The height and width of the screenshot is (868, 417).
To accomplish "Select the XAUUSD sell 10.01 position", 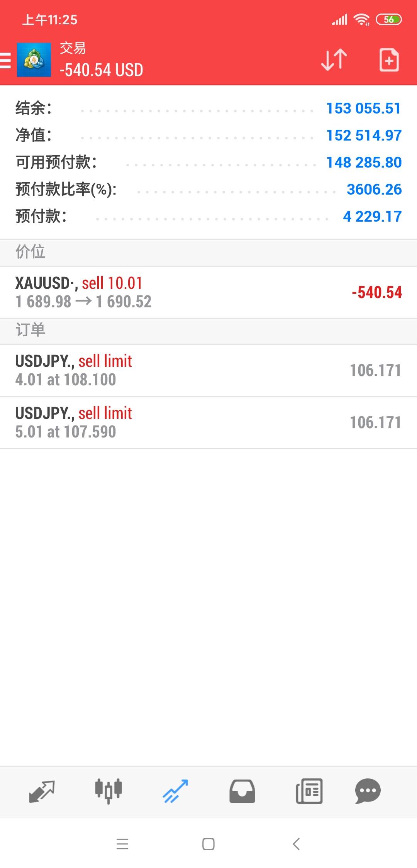I will [208, 292].
